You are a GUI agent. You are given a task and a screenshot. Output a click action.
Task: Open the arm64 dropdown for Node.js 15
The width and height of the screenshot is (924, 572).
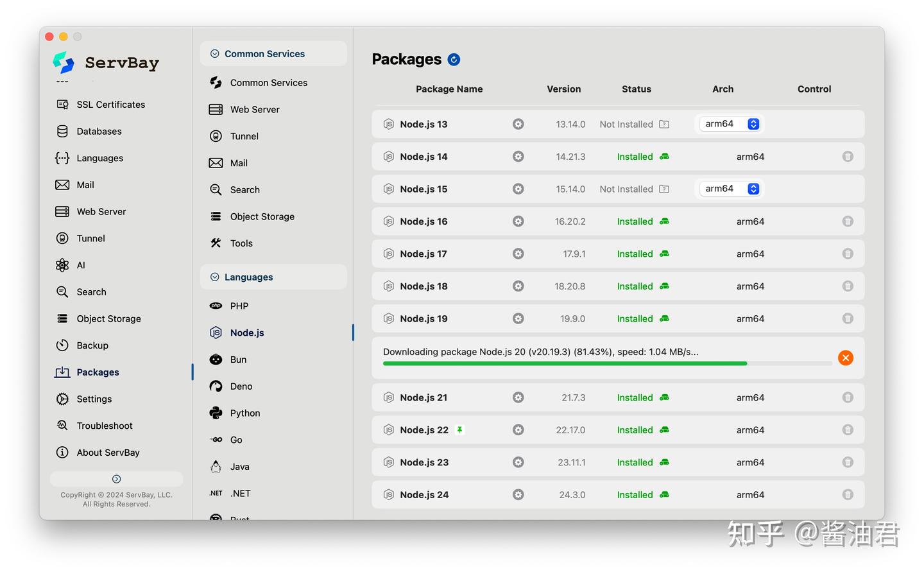click(730, 189)
